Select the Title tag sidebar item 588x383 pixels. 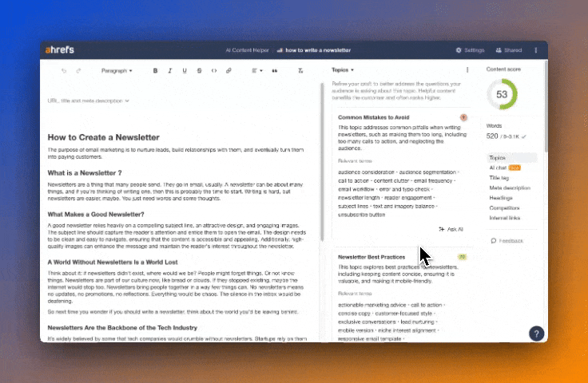499,178
